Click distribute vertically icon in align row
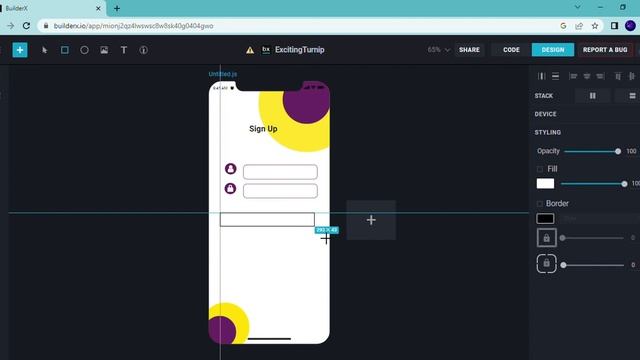Screen dimensions: 640x360 556,76
